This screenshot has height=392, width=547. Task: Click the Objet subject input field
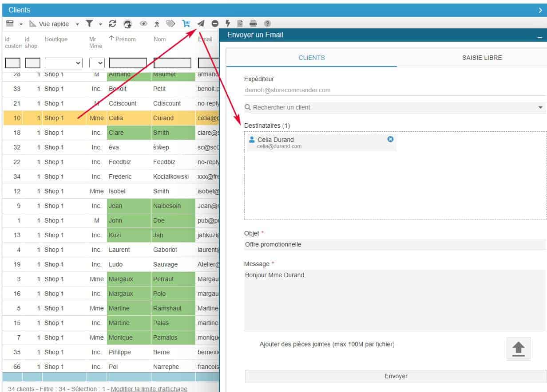[394, 244]
